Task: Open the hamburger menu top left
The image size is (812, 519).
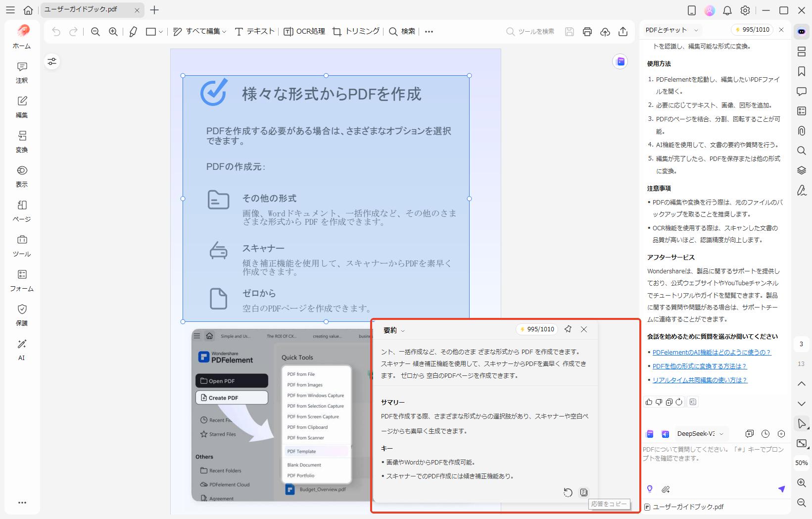Action: coord(10,10)
